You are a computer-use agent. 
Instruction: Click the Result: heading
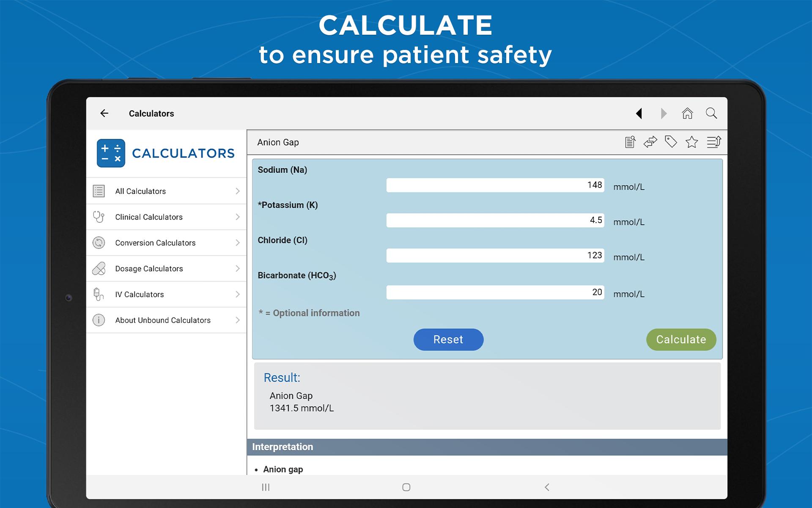(x=282, y=378)
